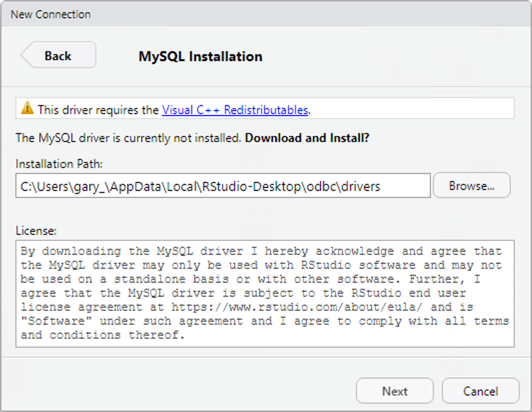Click "and conditions thereof." in license box

pos(102,335)
